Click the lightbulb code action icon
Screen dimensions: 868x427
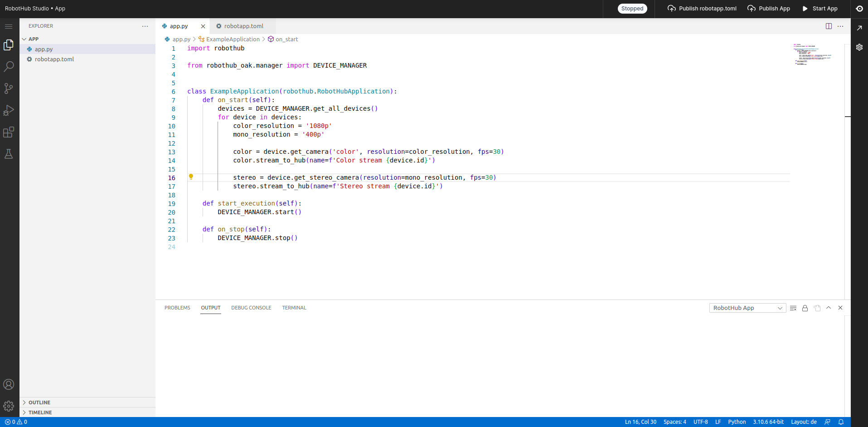pyautogui.click(x=191, y=177)
